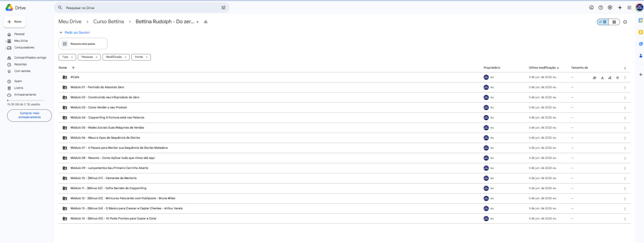Collapse the Pedir ao Gemini section

point(61,33)
